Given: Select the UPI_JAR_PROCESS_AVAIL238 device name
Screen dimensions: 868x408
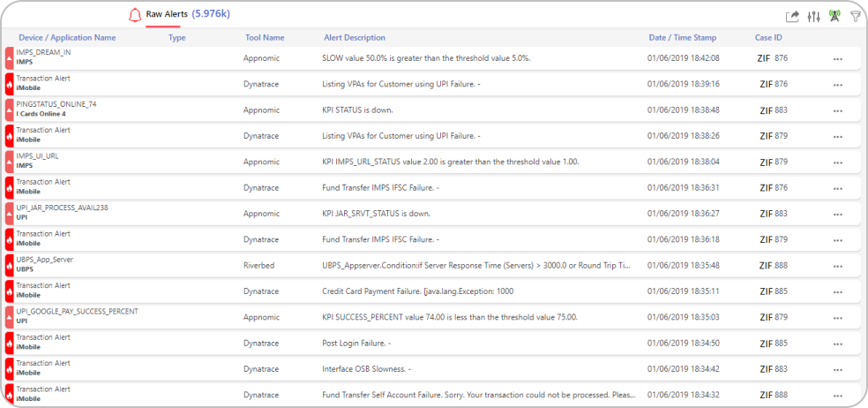Looking at the screenshot, I should point(62,208).
